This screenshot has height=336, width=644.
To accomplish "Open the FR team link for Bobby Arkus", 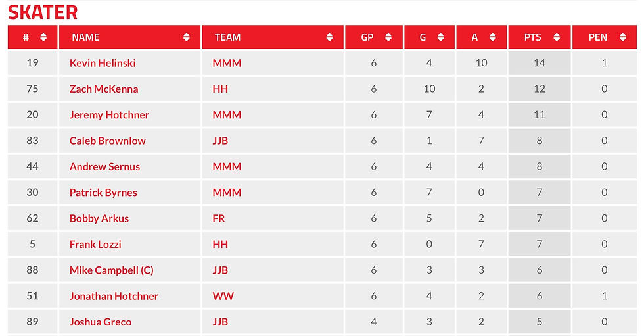I will [x=218, y=218].
